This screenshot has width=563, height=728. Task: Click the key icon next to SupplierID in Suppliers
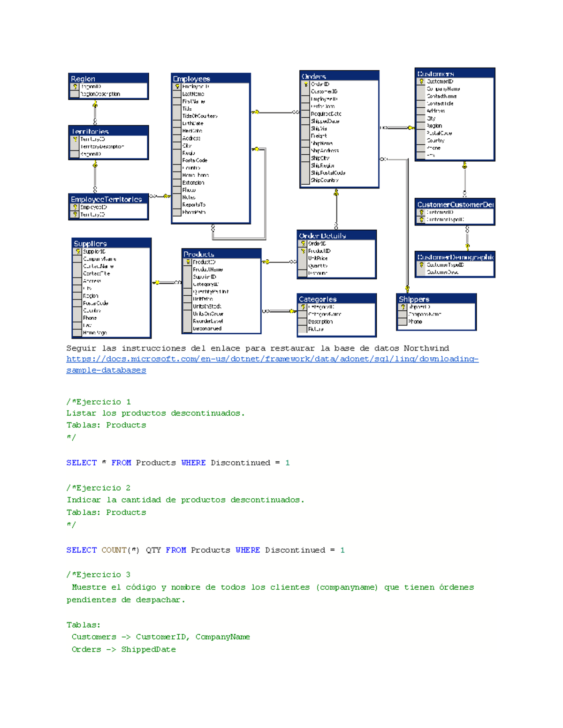click(x=78, y=251)
